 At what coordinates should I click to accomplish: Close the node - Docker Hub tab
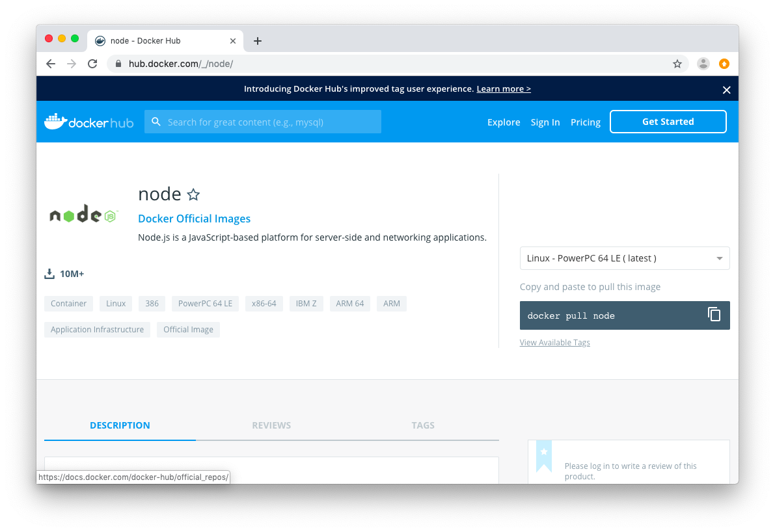click(233, 41)
